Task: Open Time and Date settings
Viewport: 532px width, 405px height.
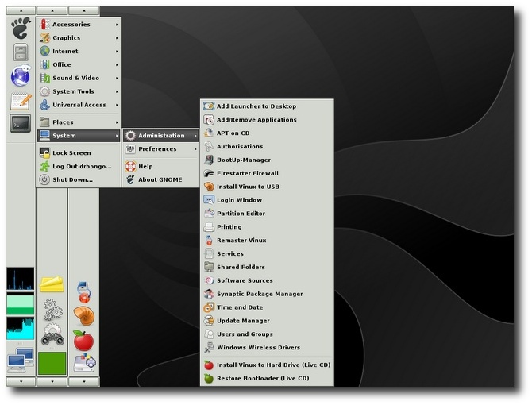Action: tap(267, 307)
